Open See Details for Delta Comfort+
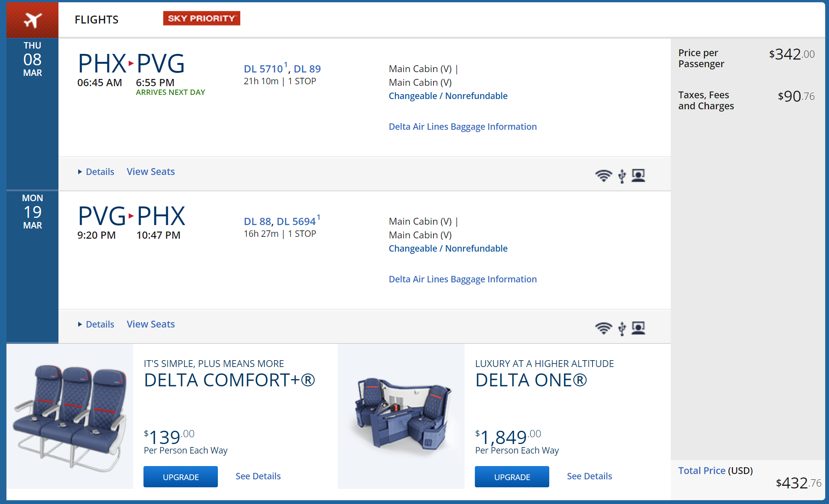829x504 pixels. (x=258, y=476)
